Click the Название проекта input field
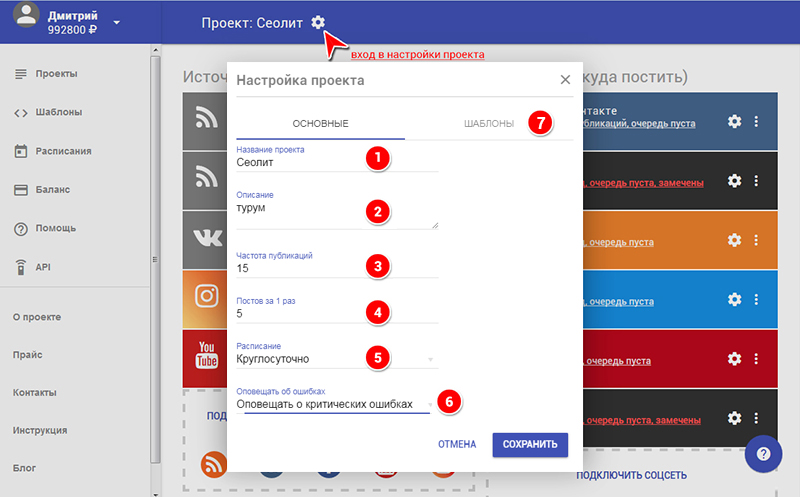The image size is (800, 497). click(x=336, y=162)
